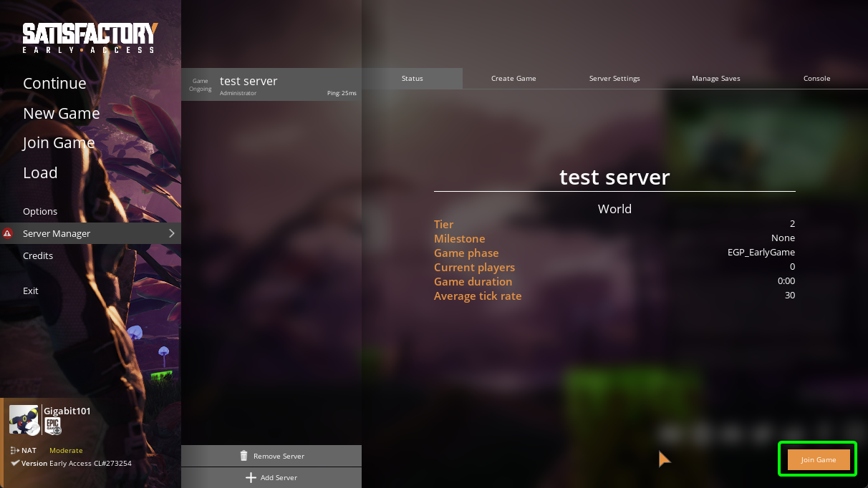Click the Gigabit101 username
Image resolution: width=868 pixels, height=488 pixels.
pyautogui.click(x=67, y=411)
